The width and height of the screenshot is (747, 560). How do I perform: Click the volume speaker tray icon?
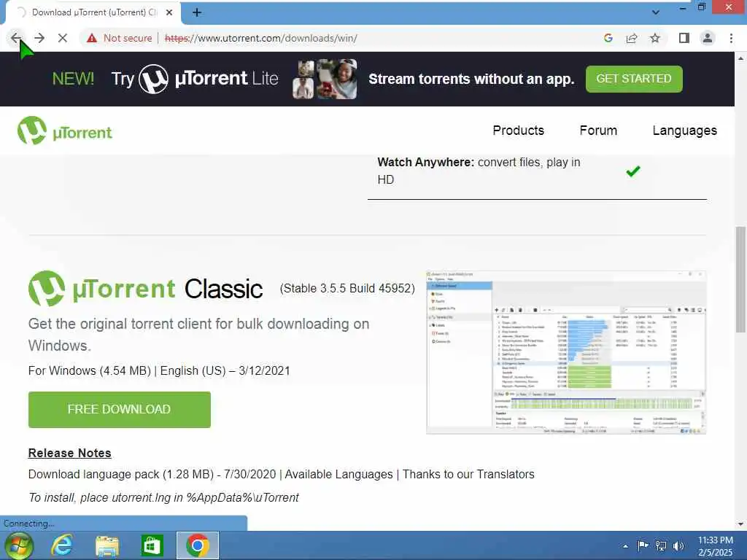(678, 545)
